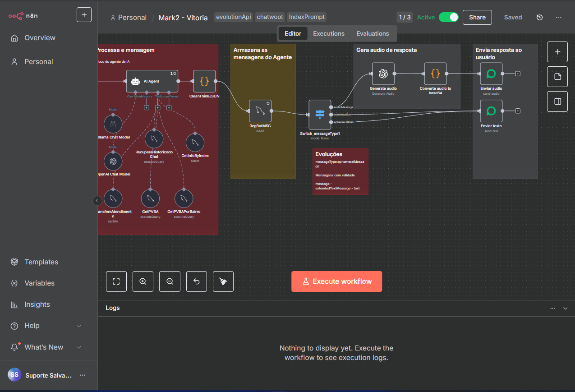
Task: Zoom out of the workflow canvas
Action: coord(170,281)
